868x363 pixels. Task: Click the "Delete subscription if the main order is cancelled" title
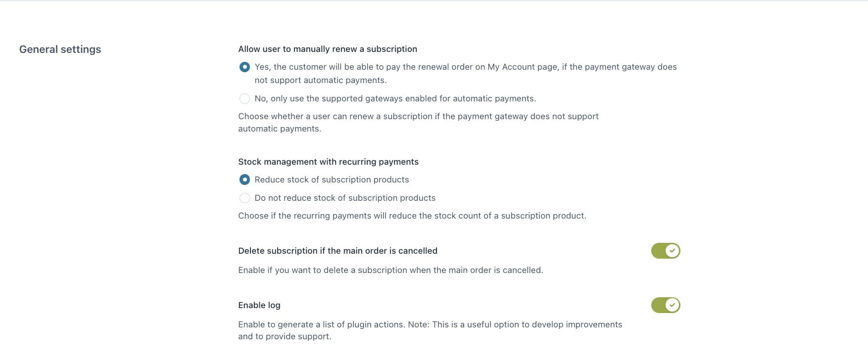point(338,251)
